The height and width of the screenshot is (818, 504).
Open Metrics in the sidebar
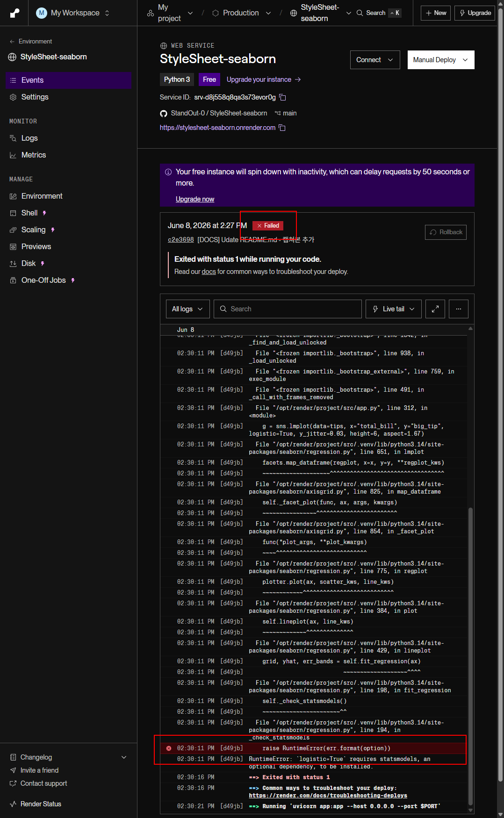68,155
